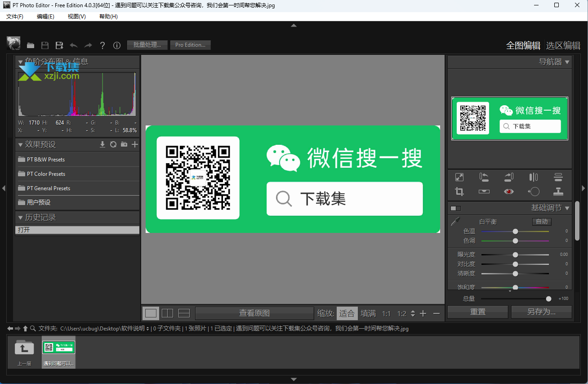Select the image resize tool icon
This screenshot has width=588, height=384.
tap(459, 177)
